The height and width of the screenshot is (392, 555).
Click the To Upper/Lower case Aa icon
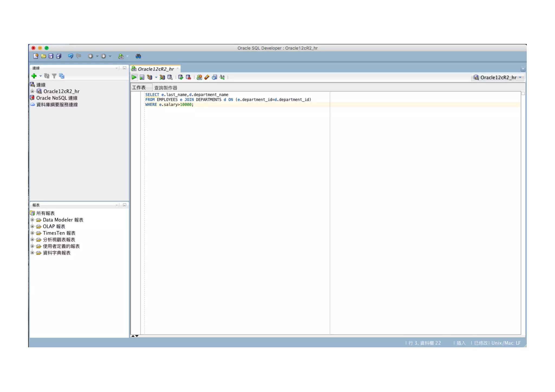[x=222, y=77]
